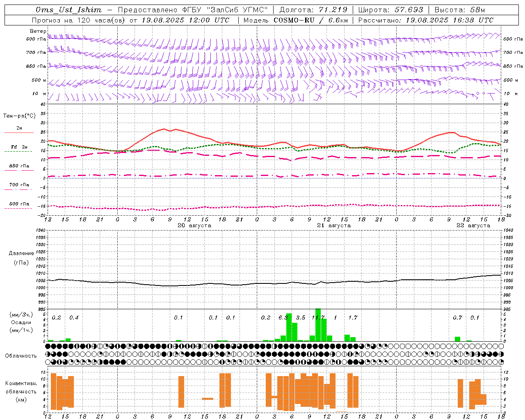Click the dotted line sample under the 500 гПа temperature legend
This screenshot has width=525, height=420.
(18, 208)
